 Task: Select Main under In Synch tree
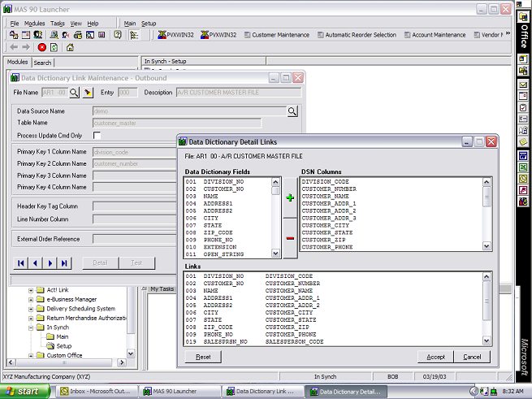click(x=63, y=337)
